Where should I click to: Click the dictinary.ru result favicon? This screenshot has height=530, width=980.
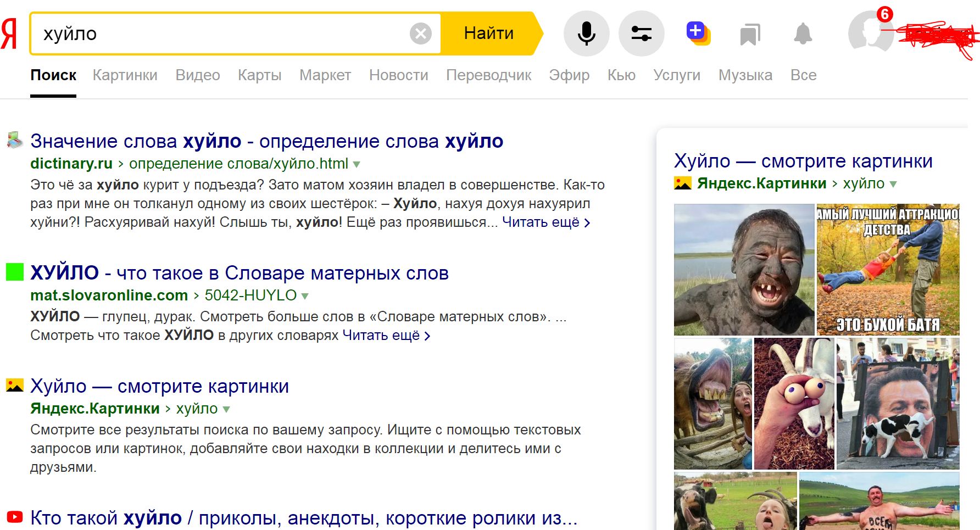click(x=15, y=140)
